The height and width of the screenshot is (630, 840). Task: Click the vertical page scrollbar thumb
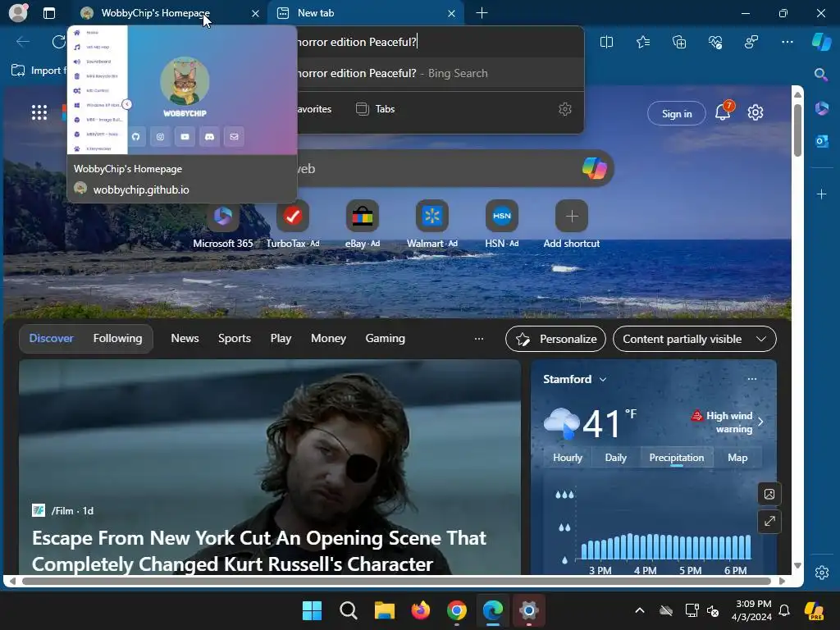coord(797,130)
